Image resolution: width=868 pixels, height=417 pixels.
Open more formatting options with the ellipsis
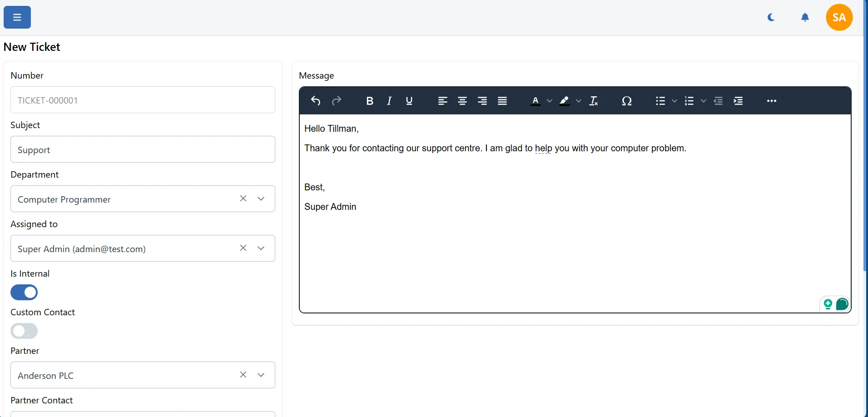point(772,101)
